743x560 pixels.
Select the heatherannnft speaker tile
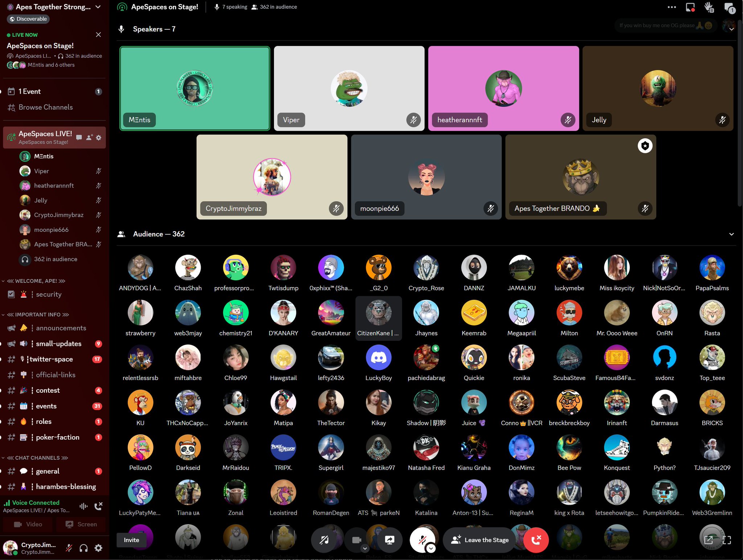tap(503, 88)
